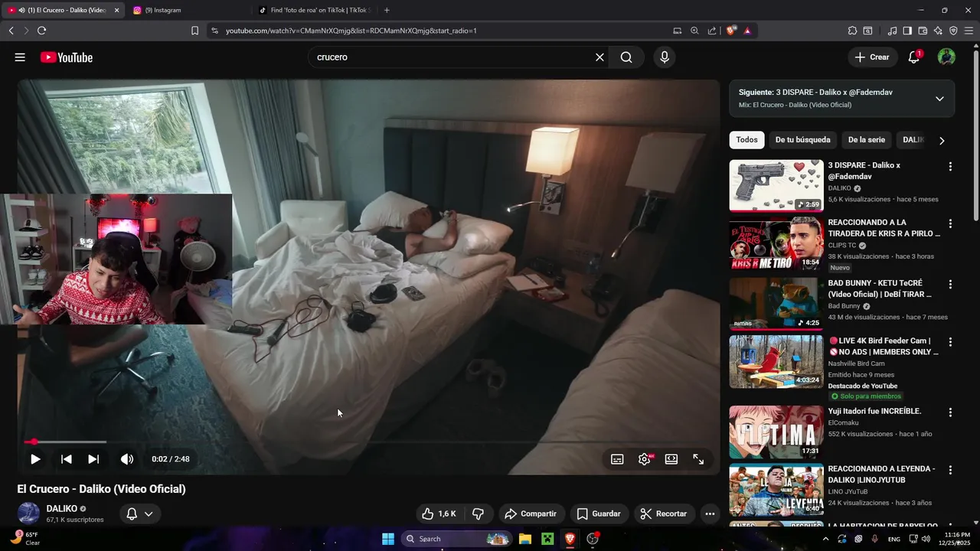The image size is (980, 551).
Task: Open the Brave Rewards triangle icon
Action: 746,31
